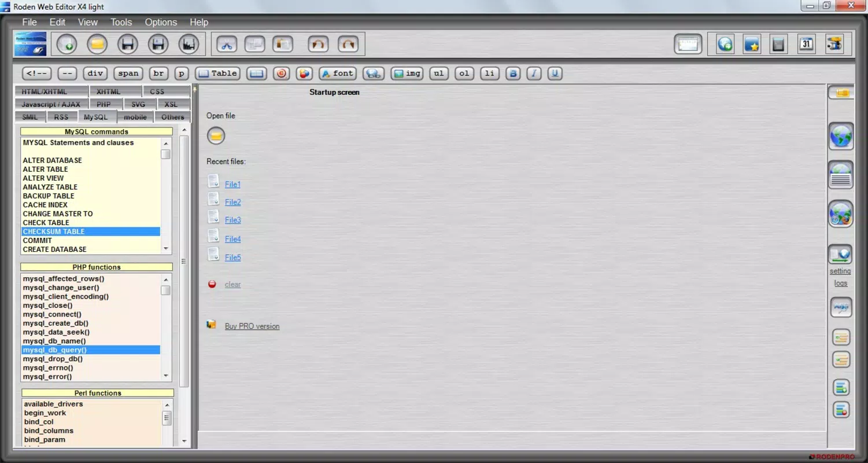The width and height of the screenshot is (868, 463).
Task: Click the first Save floppy disk icon
Action: [x=128, y=44]
